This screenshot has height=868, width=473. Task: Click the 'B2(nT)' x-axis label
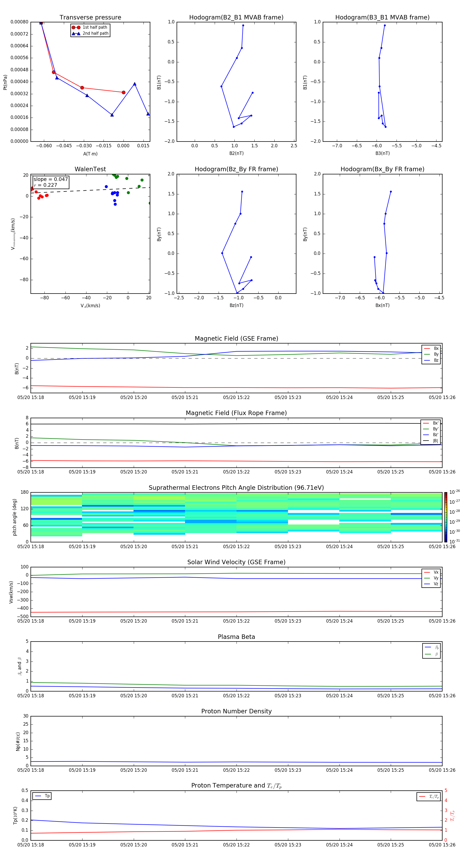coord(236,153)
